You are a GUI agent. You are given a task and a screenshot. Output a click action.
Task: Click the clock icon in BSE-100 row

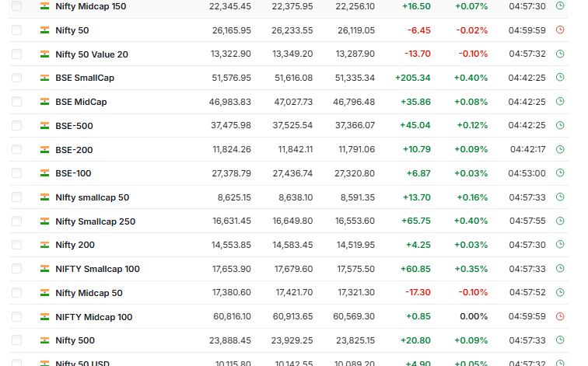point(560,173)
